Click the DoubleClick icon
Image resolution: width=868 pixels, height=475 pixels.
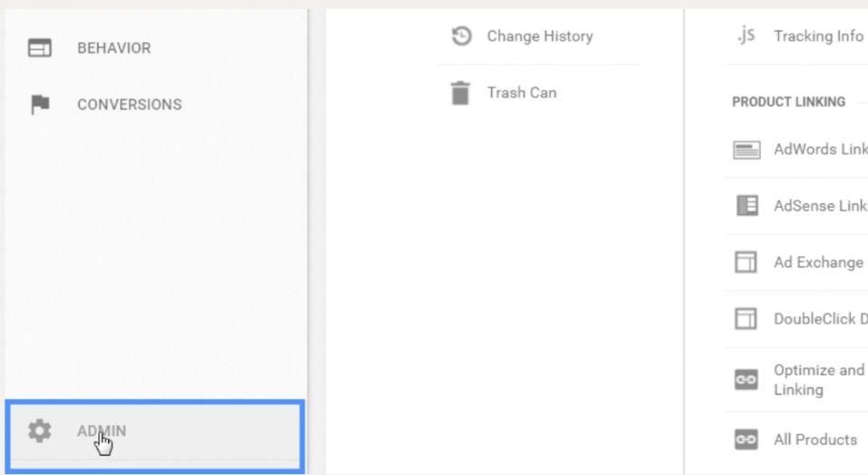746,320
